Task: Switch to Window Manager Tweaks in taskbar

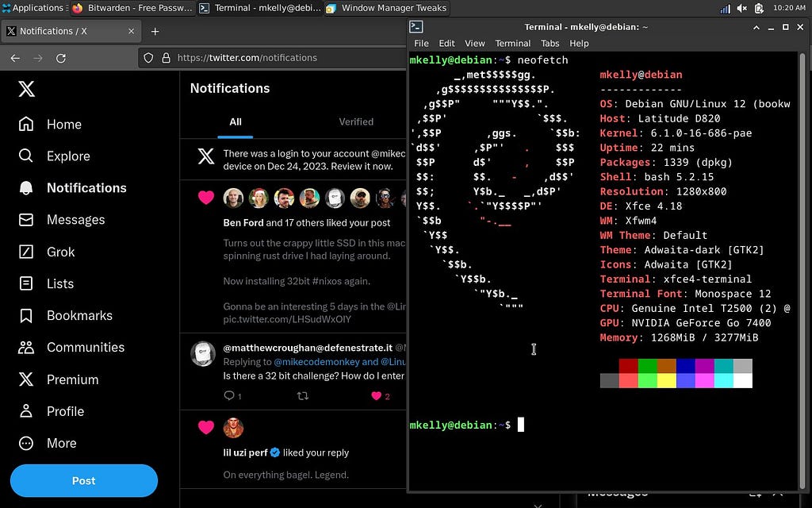Action: tap(387, 8)
